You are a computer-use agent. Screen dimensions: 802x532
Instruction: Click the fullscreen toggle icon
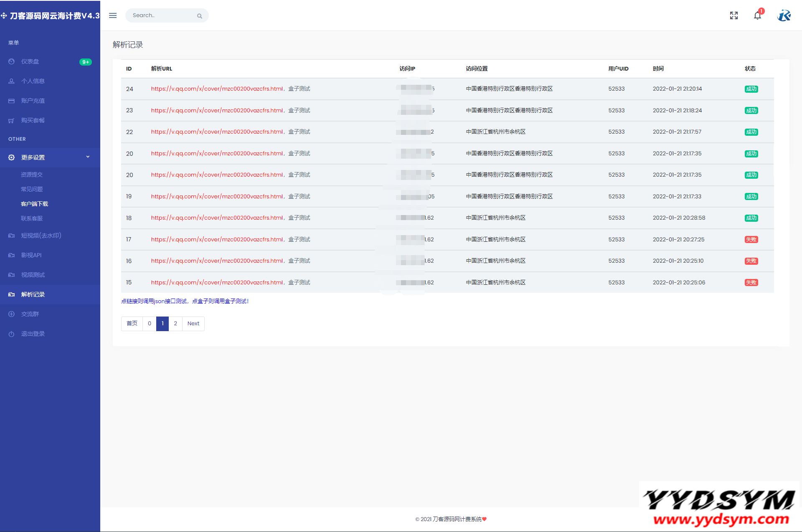(733, 15)
